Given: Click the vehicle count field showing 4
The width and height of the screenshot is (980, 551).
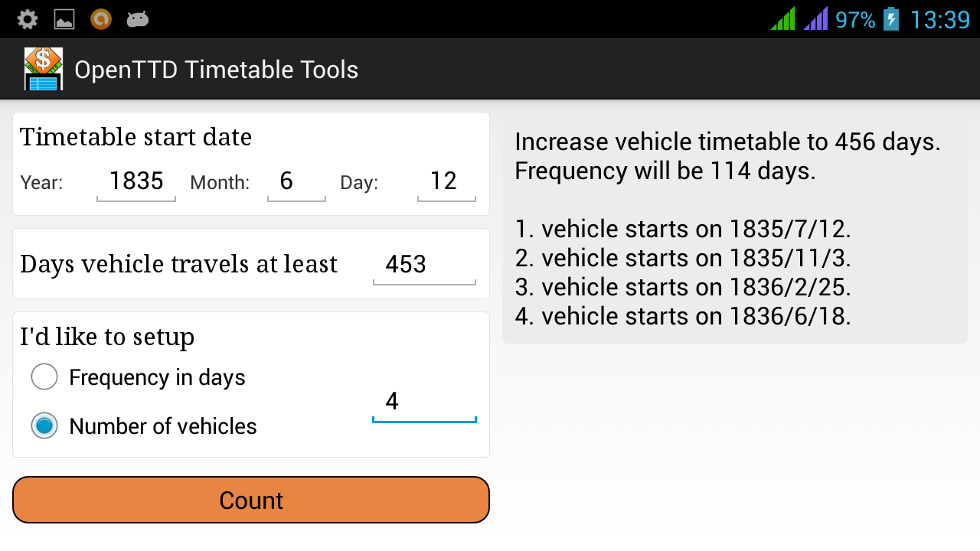Looking at the screenshot, I should click(x=424, y=402).
